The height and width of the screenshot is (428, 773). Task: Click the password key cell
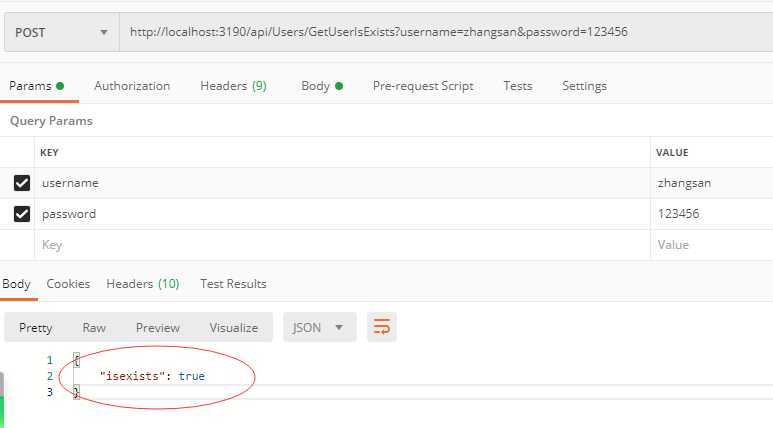pos(342,214)
